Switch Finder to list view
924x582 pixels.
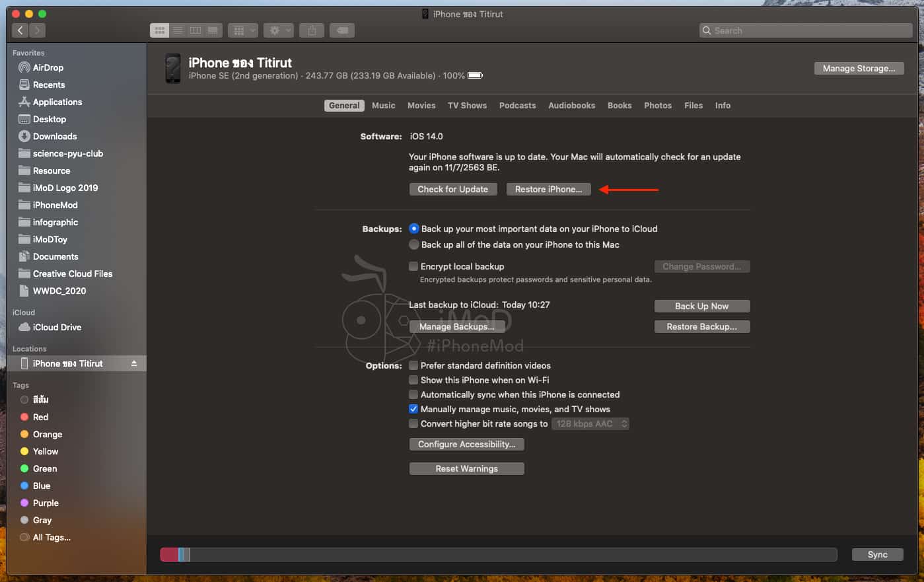(178, 30)
